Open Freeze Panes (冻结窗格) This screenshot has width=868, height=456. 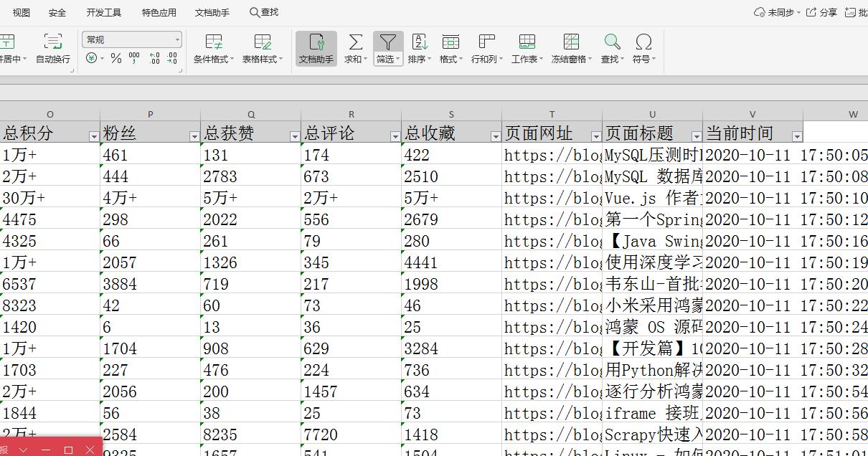[571, 49]
